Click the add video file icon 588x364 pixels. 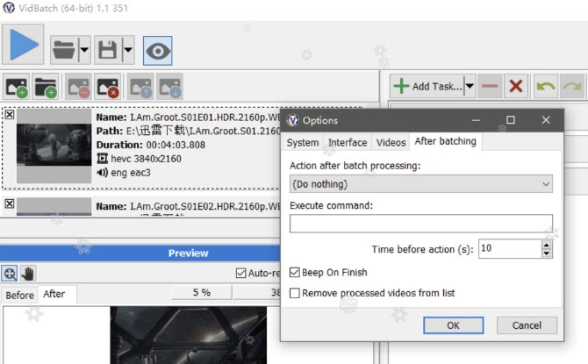click(x=17, y=88)
